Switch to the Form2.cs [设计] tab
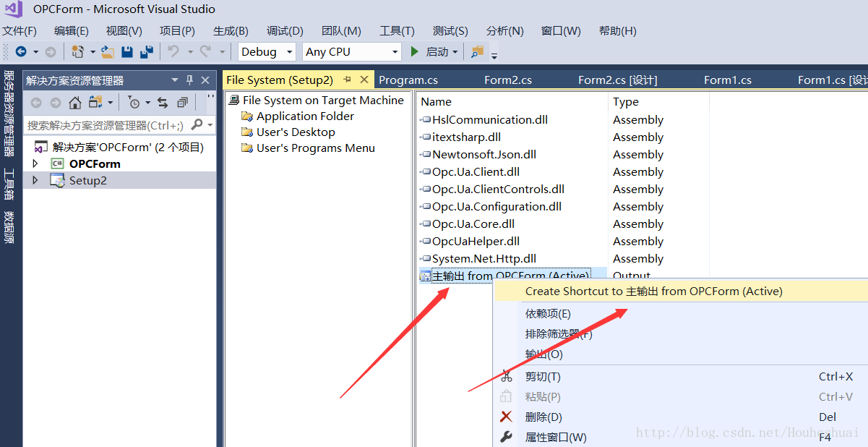Screen dimensions: 868x447 click(x=618, y=80)
